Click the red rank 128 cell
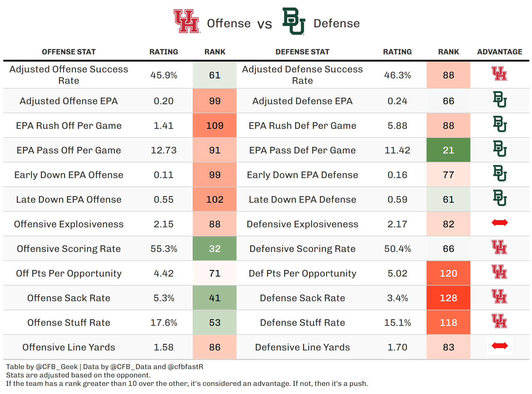Viewport: 532px width, 394px height. [x=448, y=298]
